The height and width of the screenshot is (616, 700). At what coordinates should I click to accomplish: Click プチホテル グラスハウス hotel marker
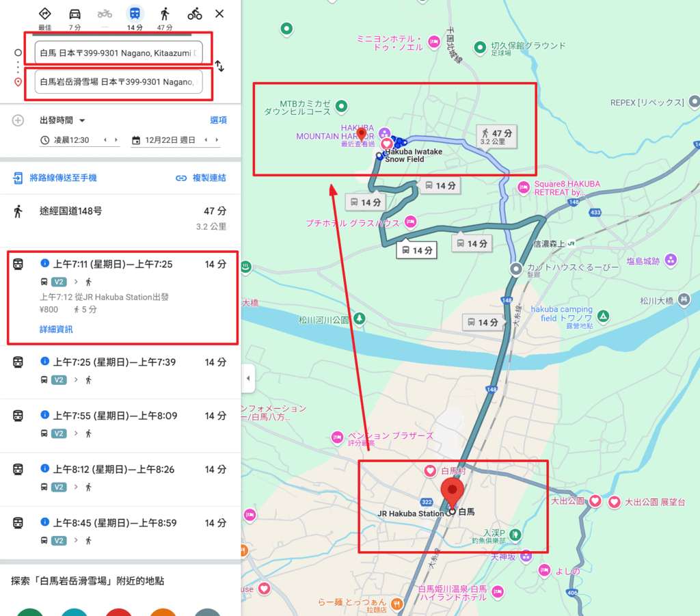(x=411, y=222)
